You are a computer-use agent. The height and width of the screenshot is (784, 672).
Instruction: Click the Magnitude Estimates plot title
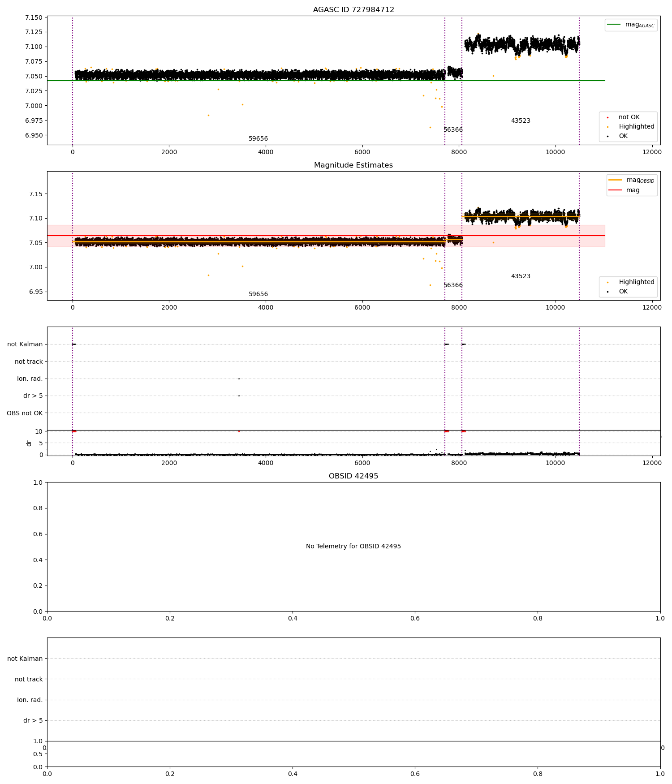[x=353, y=165]
